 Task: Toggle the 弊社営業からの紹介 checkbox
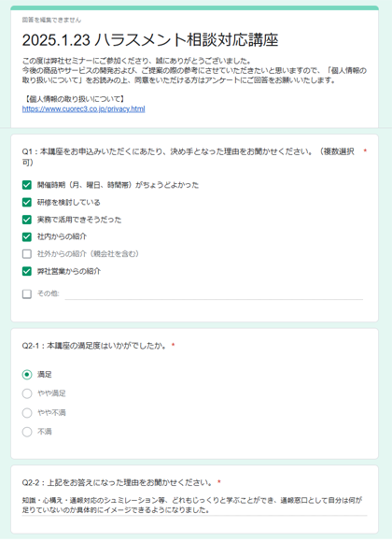(27, 271)
